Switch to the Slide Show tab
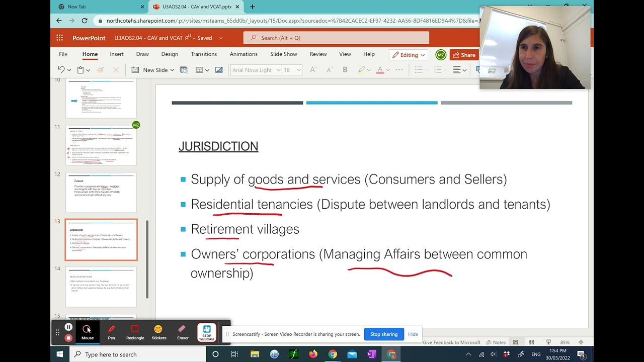644x362 pixels. [284, 54]
